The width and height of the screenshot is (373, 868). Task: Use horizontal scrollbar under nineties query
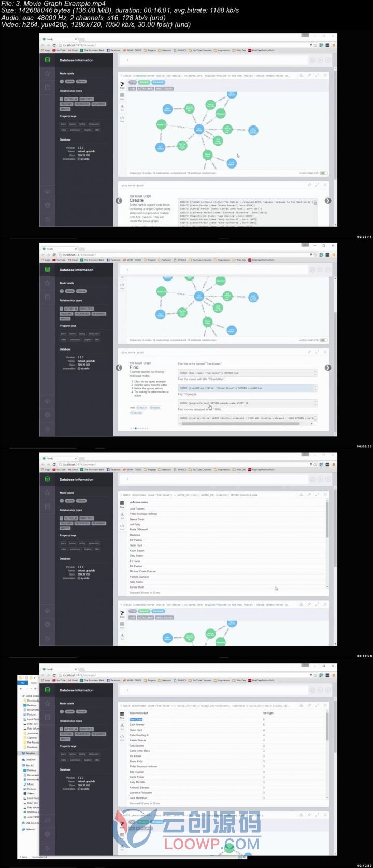[x=239, y=423]
